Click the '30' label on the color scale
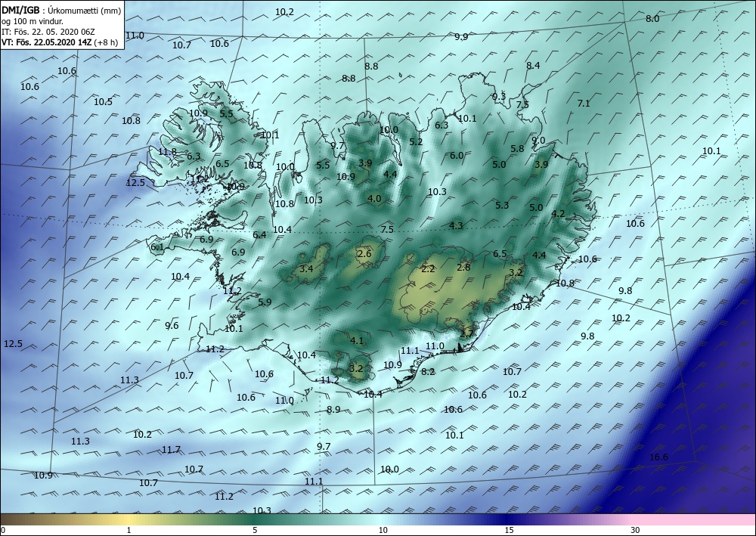The image size is (756, 536). (x=635, y=531)
